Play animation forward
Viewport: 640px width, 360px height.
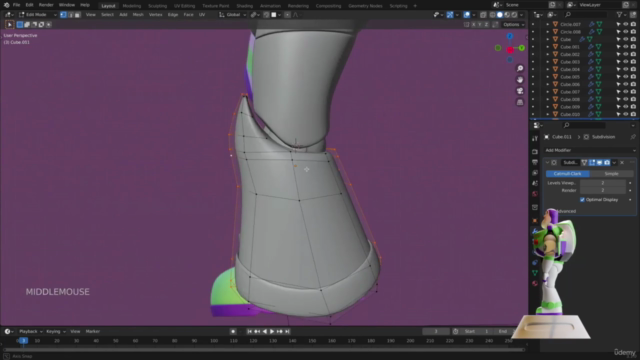tap(272, 331)
